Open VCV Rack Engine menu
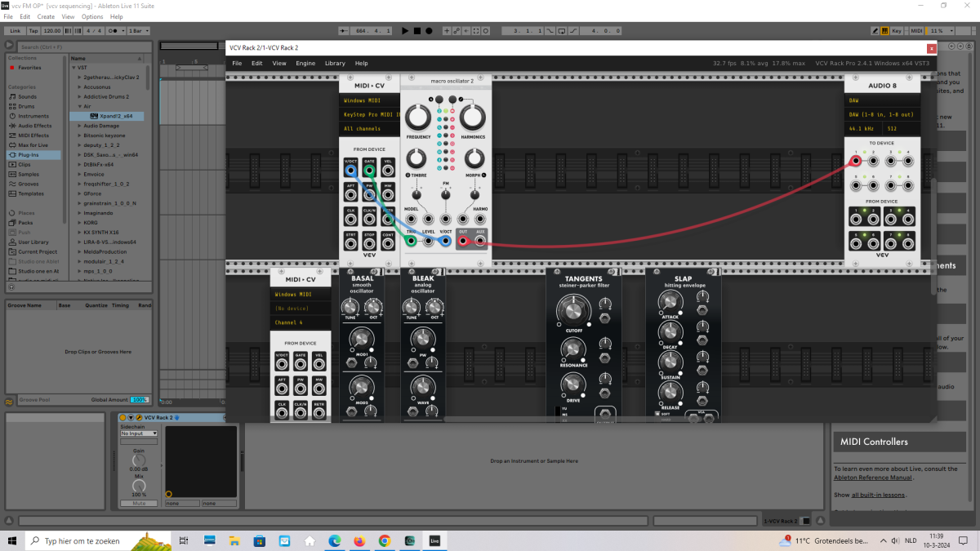Viewport: 980px width, 551px height. pos(305,63)
